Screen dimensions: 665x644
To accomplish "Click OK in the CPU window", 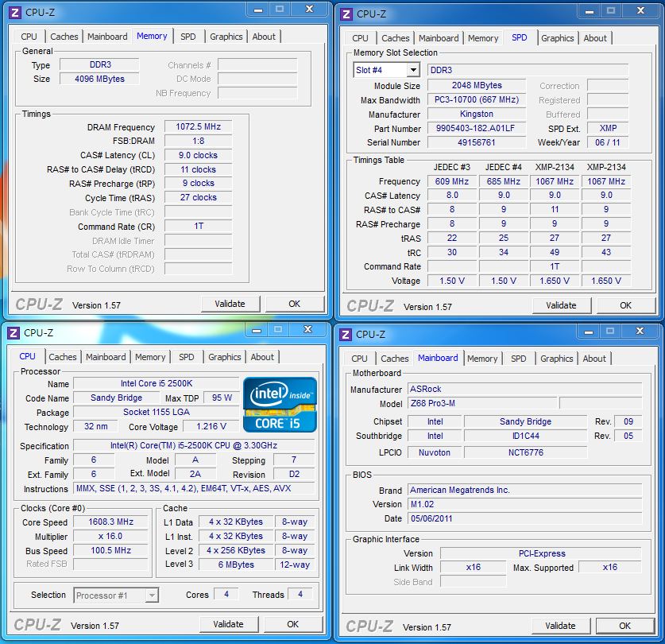I will pos(292,624).
